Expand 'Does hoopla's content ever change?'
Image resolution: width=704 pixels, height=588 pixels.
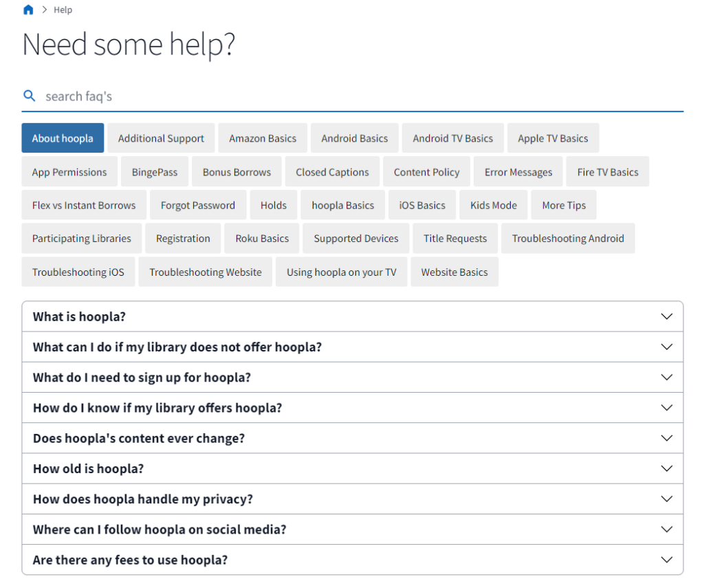[353, 438]
